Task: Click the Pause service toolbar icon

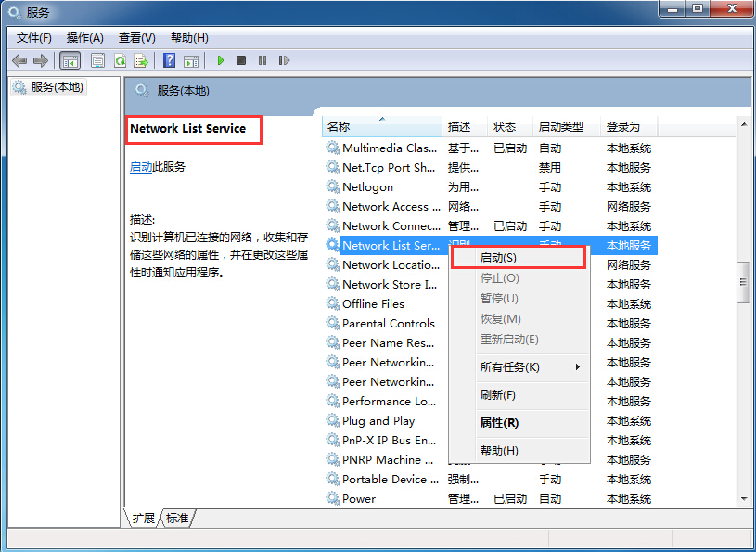Action: (x=261, y=60)
